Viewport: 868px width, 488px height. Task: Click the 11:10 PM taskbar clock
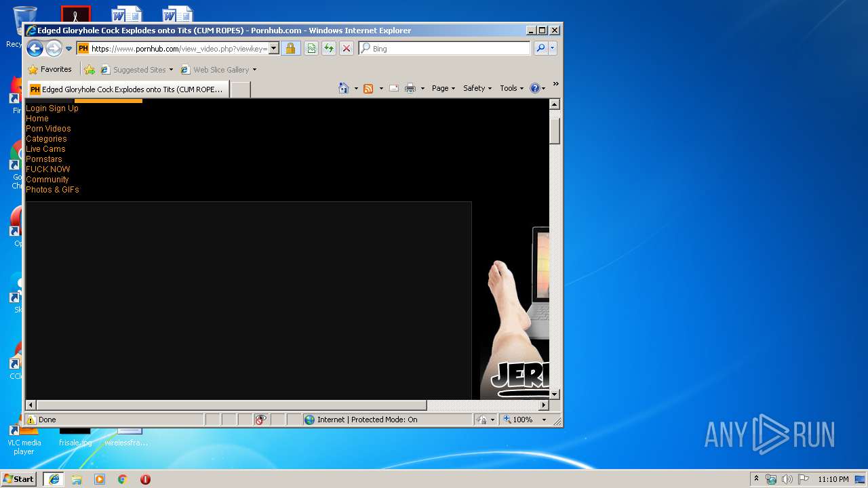click(833, 479)
